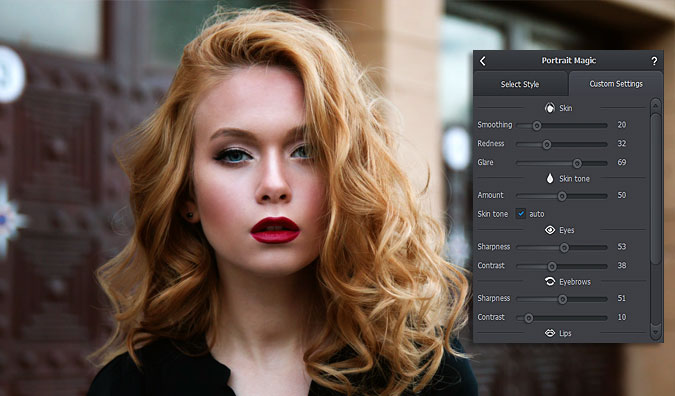Image resolution: width=675 pixels, height=396 pixels.
Task: Click the Skin tone droplet icon
Action: (550, 179)
